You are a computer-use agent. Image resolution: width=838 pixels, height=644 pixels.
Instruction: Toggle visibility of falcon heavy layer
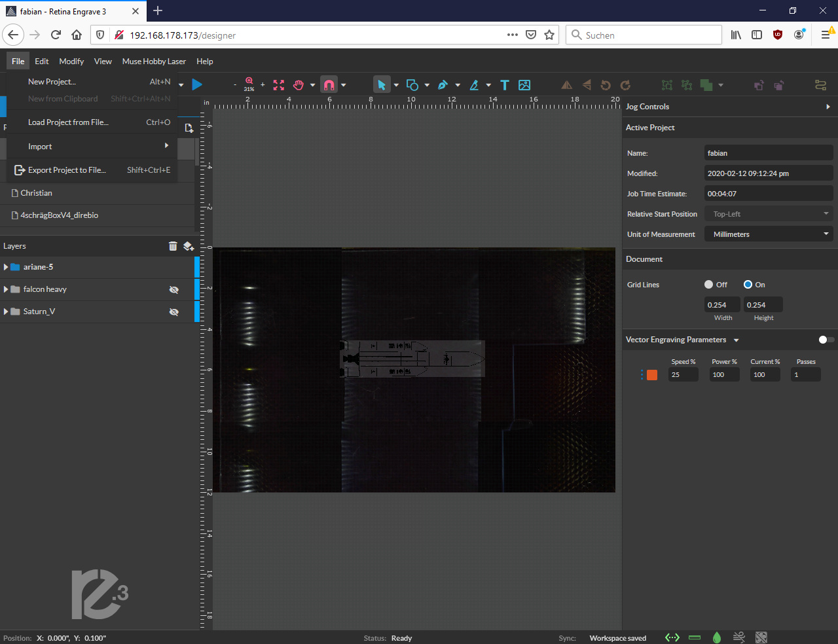174,289
